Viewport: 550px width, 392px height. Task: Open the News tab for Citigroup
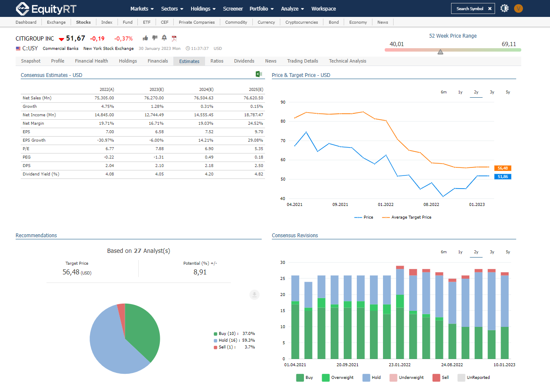point(271,61)
